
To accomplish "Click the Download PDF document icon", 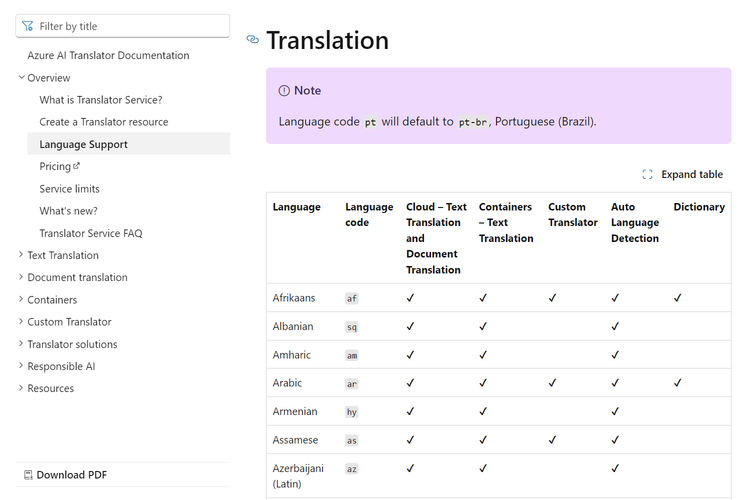I will [28, 475].
